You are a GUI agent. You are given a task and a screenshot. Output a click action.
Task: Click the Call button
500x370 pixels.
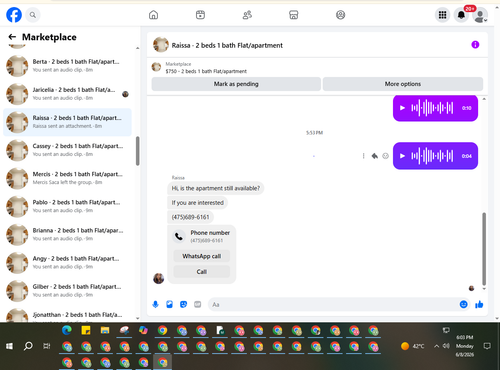pyautogui.click(x=202, y=272)
